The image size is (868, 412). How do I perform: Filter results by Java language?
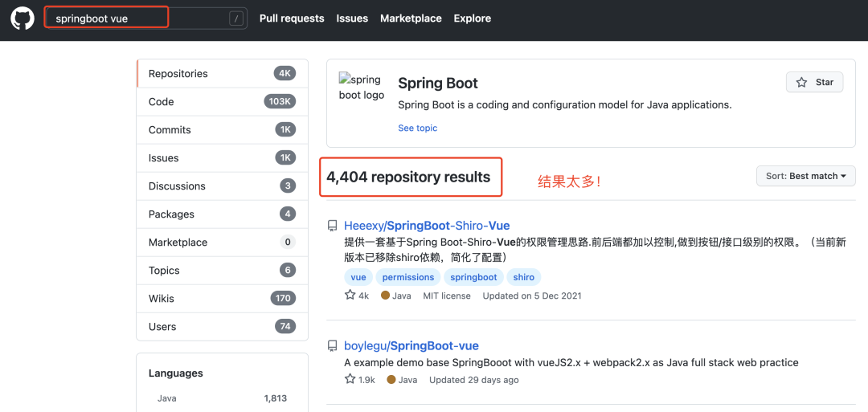[167, 398]
